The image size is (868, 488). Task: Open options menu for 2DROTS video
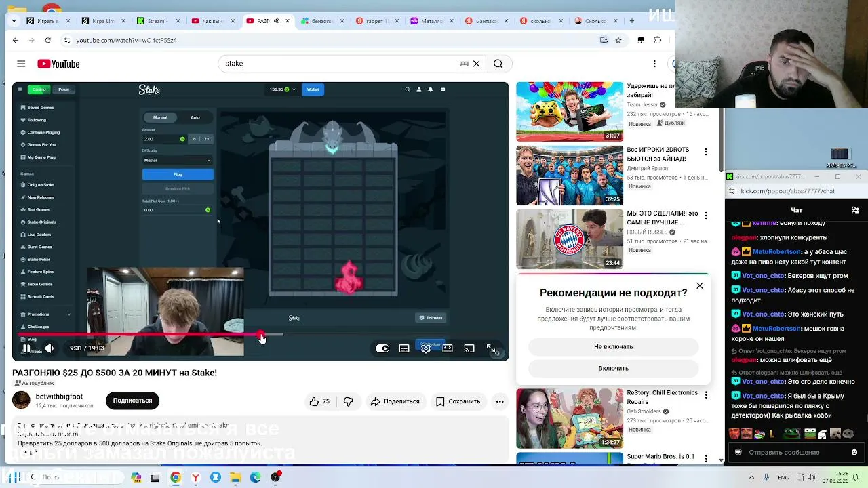point(706,152)
